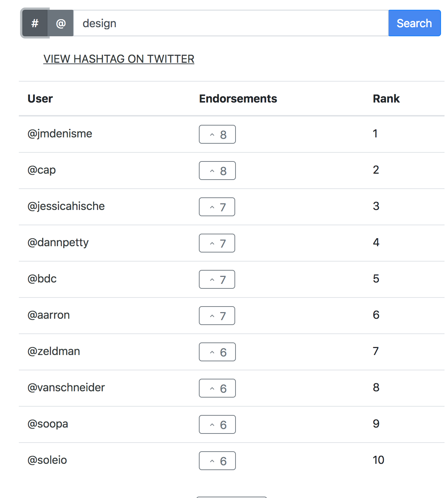Upvote @jmdenisme endorsement button
The height and width of the screenshot is (498, 448).
pyautogui.click(x=217, y=134)
